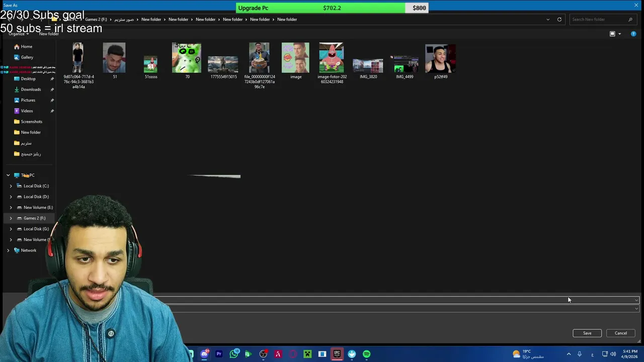644x362 pixels.
Task: Select Local Disk (C:) in the tree
Action: [36, 186]
